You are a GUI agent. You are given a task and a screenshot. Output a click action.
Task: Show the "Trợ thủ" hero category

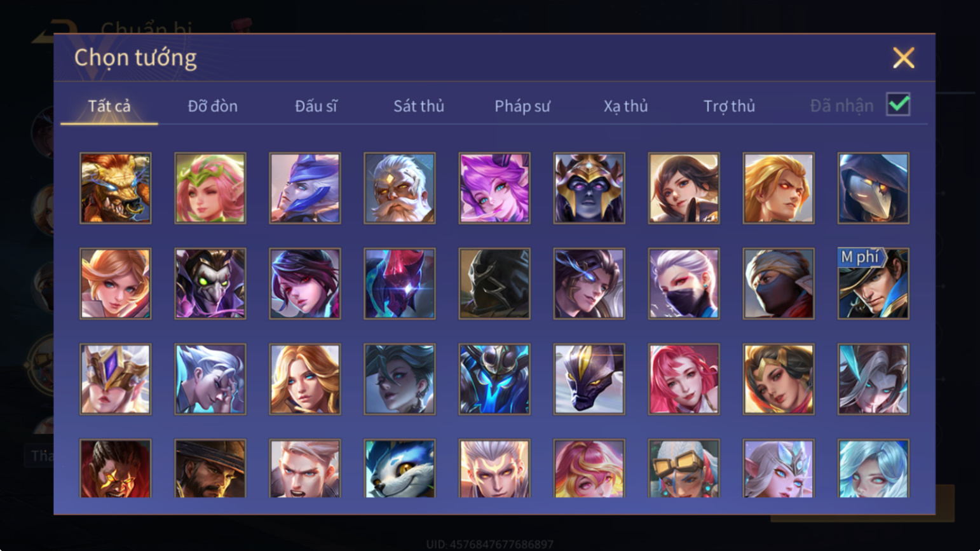(729, 106)
